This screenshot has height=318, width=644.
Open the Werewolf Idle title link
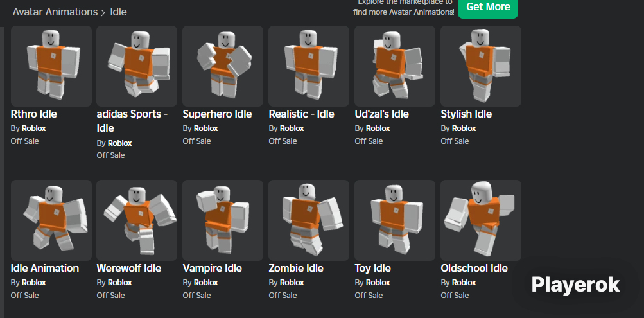pyautogui.click(x=129, y=269)
